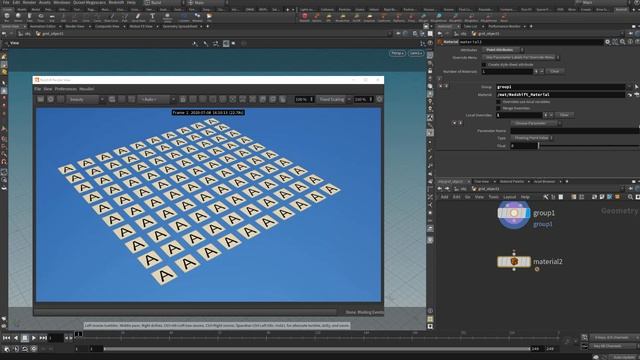This screenshot has height=360, width=640.
Task: Increase Number of Materials with plus
Action: click(536, 71)
